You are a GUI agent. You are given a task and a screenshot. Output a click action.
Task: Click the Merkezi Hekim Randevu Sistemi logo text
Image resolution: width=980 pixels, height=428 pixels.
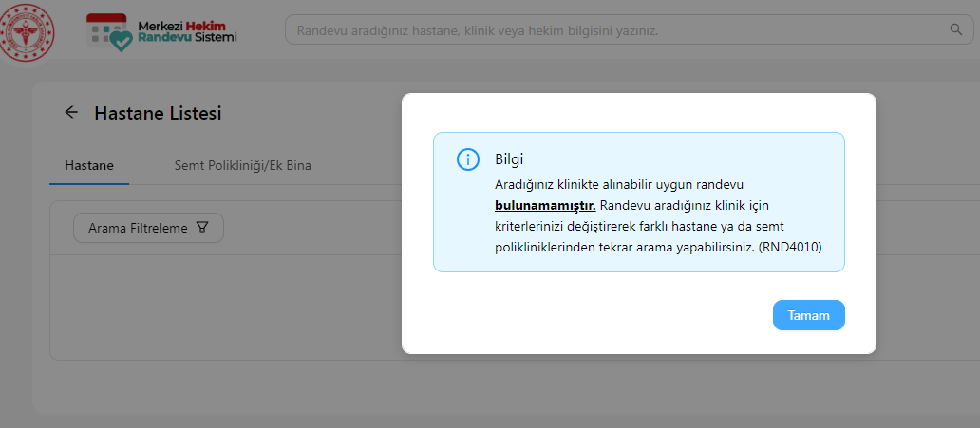tap(187, 30)
